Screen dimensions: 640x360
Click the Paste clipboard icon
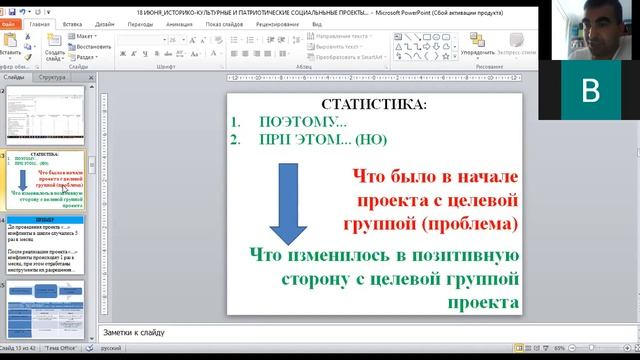point(10,41)
